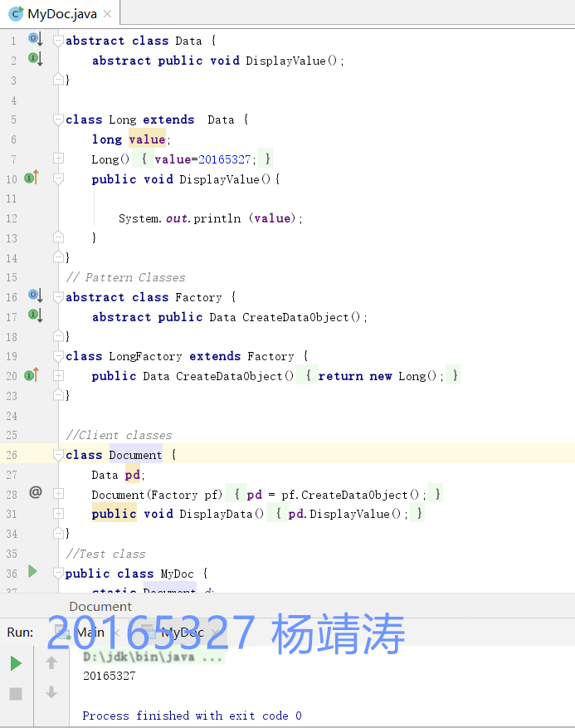
Task: Click 'extends' keyword on line 5
Action: tap(168, 120)
